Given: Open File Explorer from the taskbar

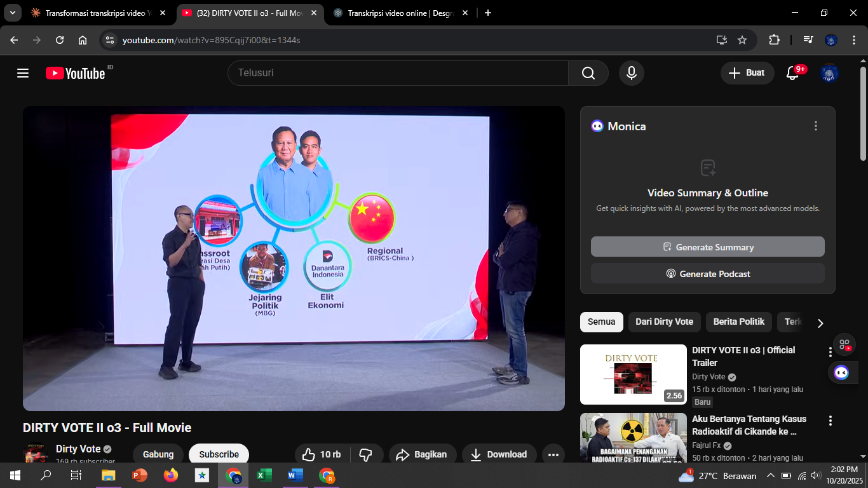Looking at the screenshot, I should (x=108, y=475).
